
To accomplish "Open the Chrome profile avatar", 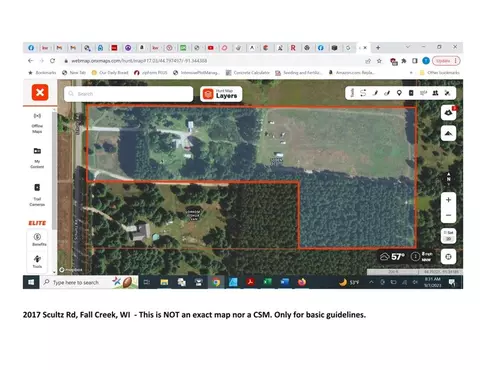I will [426, 61].
